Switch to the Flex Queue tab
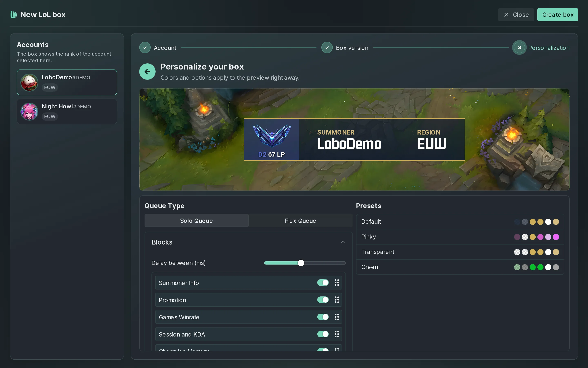The height and width of the screenshot is (368, 588). (x=300, y=221)
